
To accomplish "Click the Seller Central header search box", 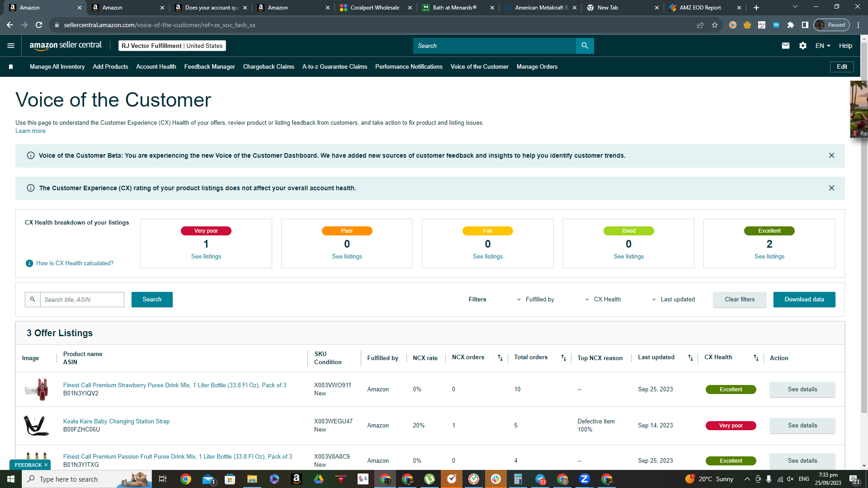I will (x=495, y=46).
